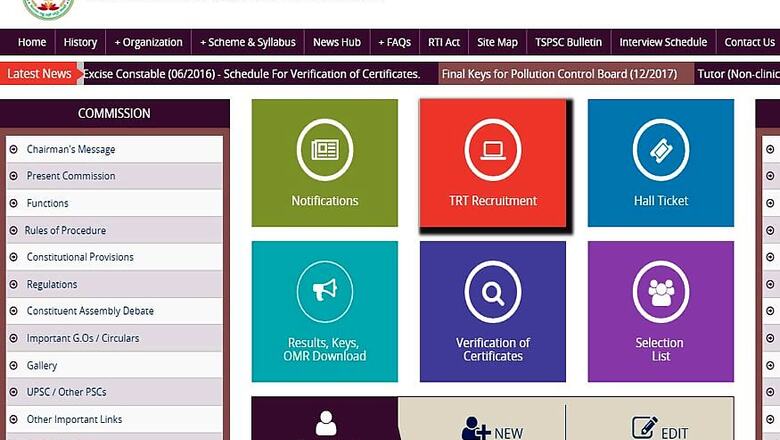This screenshot has height=440, width=780.
Task: Expand the FAQs menu
Action: pos(394,42)
